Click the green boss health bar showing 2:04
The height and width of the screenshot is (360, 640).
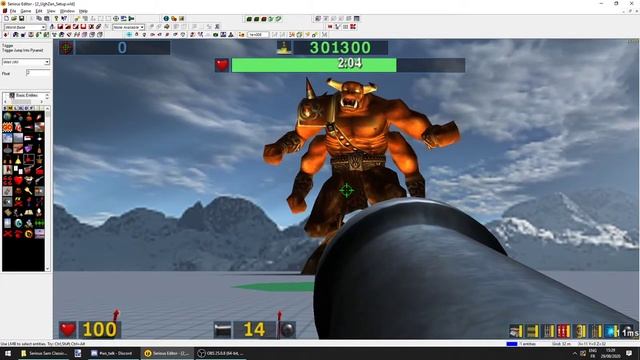[x=313, y=65]
